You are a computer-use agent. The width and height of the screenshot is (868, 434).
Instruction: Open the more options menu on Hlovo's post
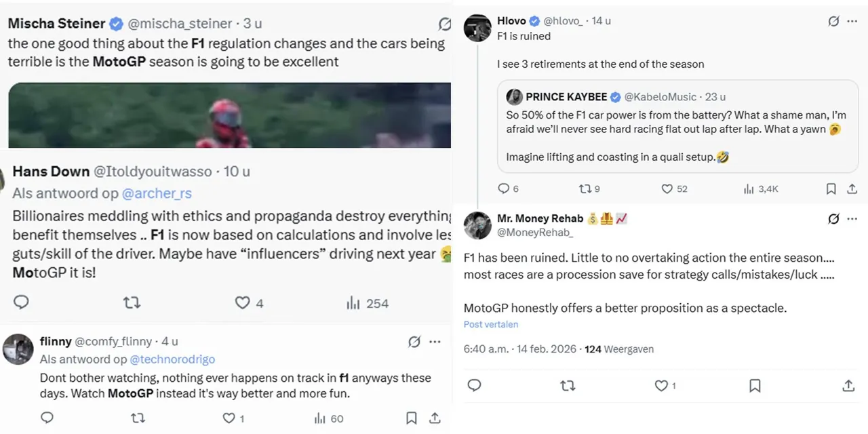[852, 20]
